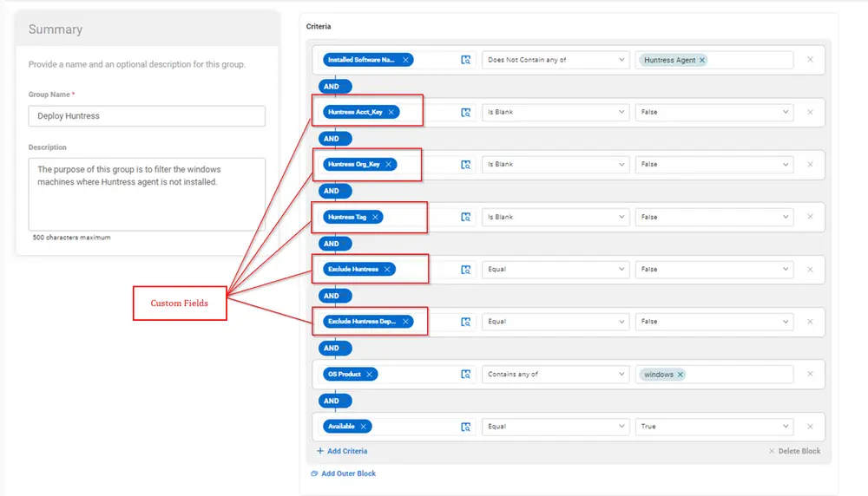This screenshot has width=868, height=496.
Task: Toggle AND operator below Huntress Acct_Key row
Action: (335, 139)
